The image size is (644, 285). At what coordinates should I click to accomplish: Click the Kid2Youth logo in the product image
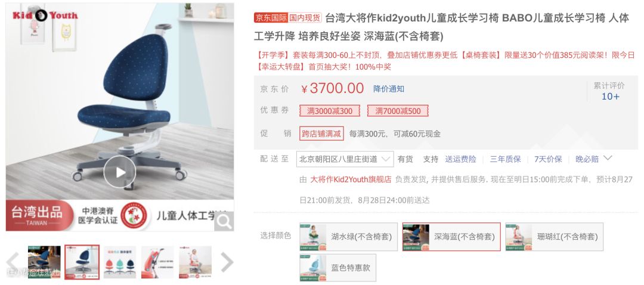tap(45, 16)
